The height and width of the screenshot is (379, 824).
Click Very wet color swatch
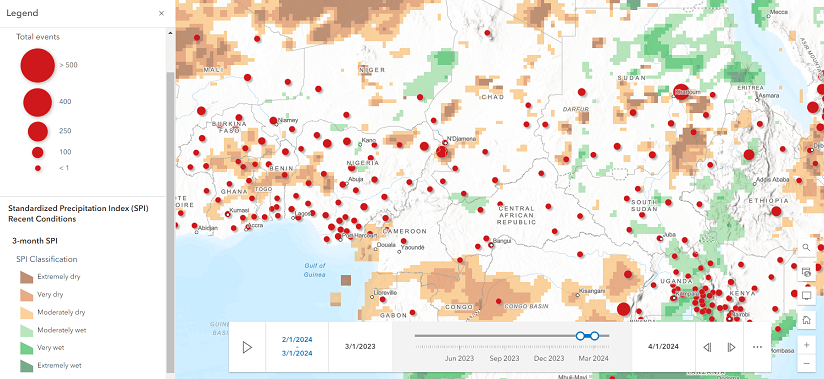27,348
